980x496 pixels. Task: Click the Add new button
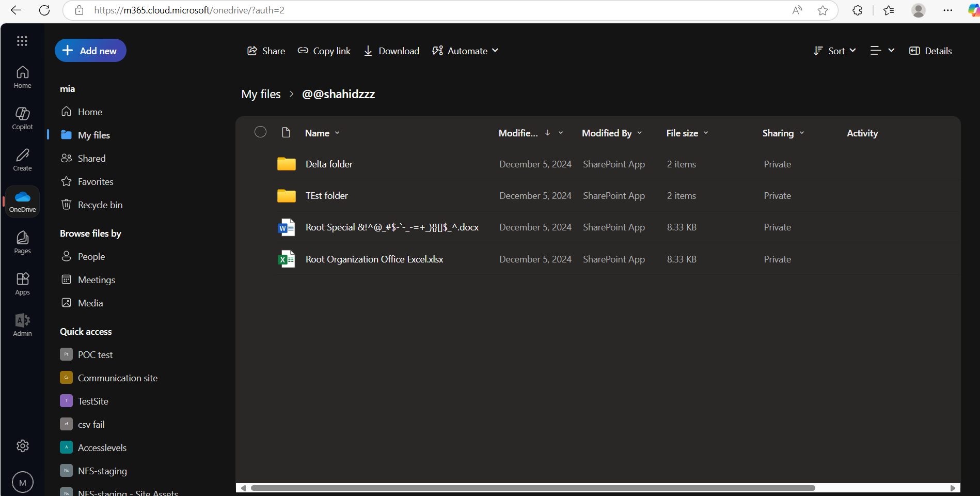[x=90, y=51]
